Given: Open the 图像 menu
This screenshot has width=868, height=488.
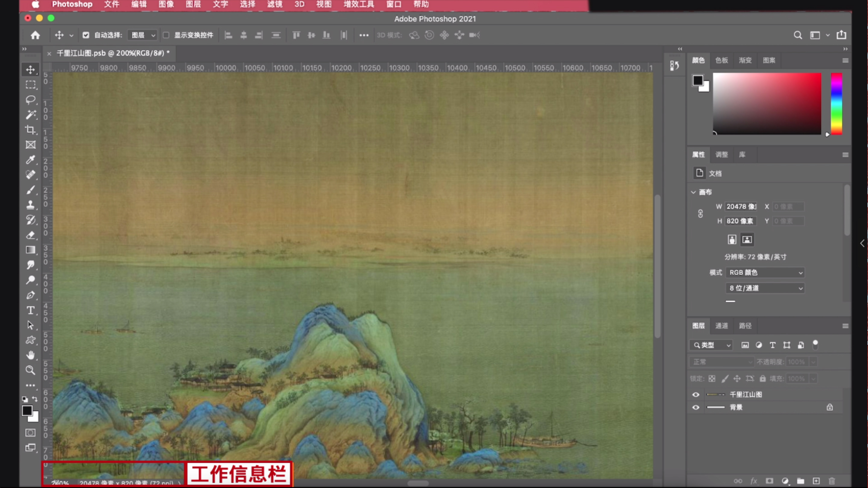Looking at the screenshot, I should [x=166, y=5].
